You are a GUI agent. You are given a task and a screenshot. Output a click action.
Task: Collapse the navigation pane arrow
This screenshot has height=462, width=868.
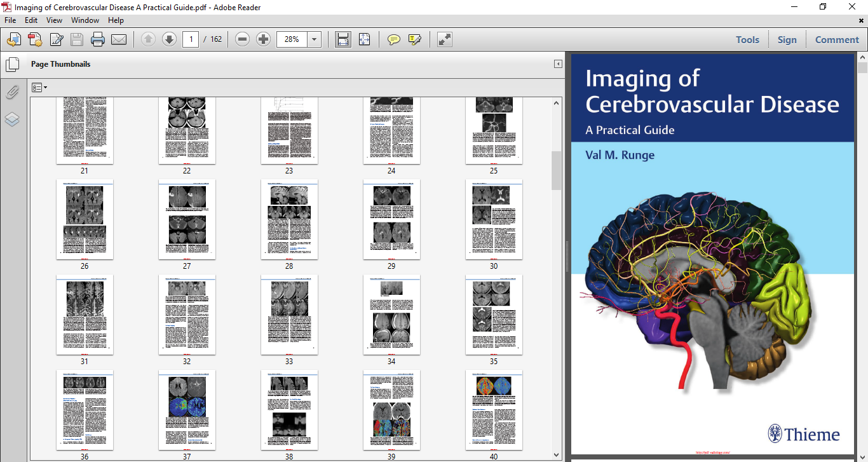click(x=558, y=64)
